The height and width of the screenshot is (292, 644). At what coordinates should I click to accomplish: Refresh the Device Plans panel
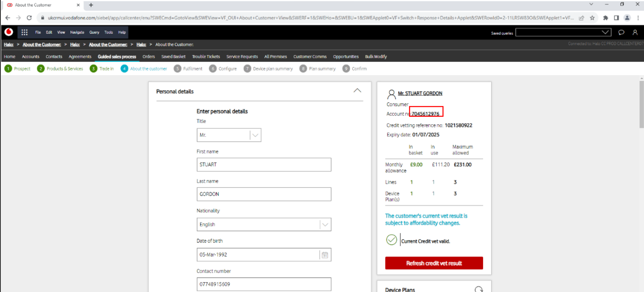tap(478, 289)
